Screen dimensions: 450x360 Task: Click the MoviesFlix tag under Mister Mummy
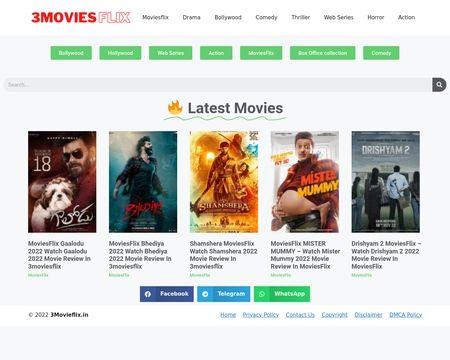(281, 275)
